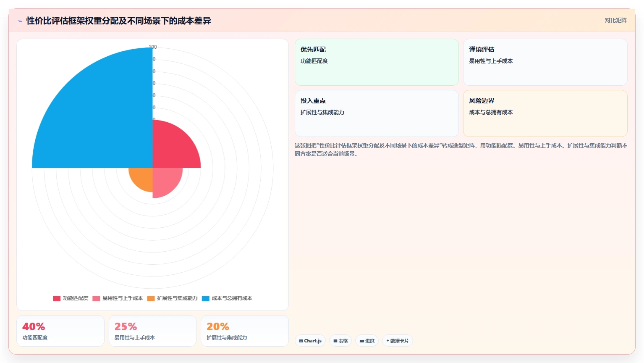The width and height of the screenshot is (644, 363).
Task: Open the 优先匹配 matrix card
Action: 377,62
